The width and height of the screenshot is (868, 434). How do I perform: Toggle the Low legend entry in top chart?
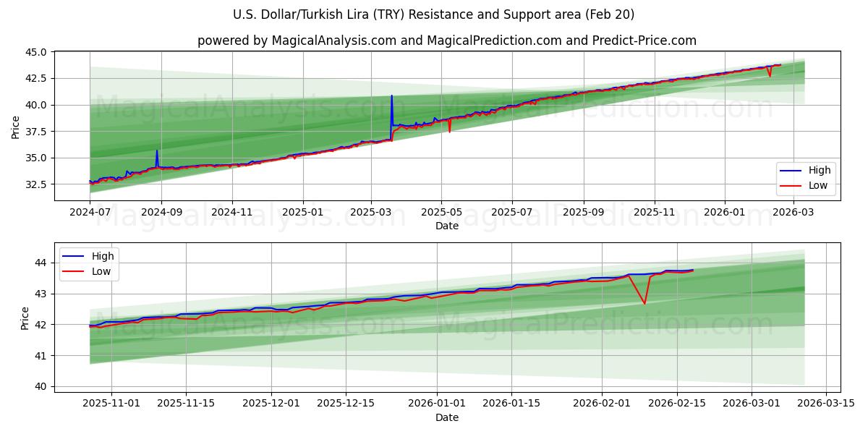pos(817,187)
